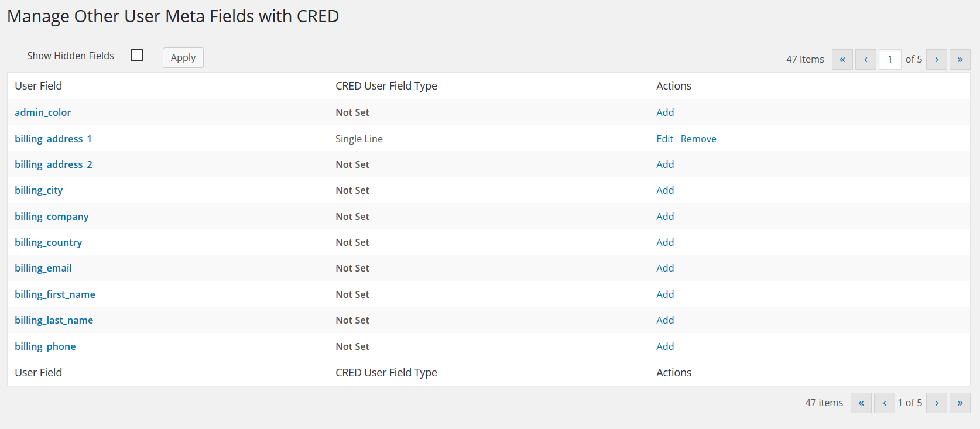Go to first page in top pagination
This screenshot has width=980, height=429.
point(842,59)
